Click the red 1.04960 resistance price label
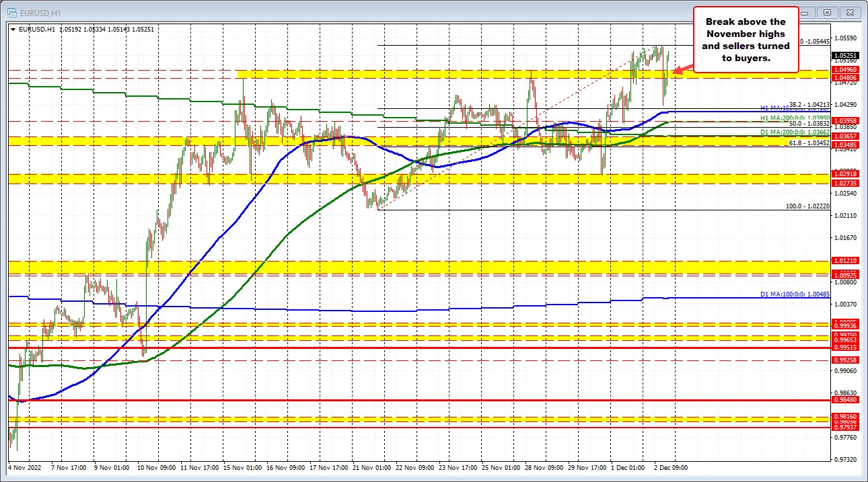The width and height of the screenshot is (868, 482). [x=844, y=69]
